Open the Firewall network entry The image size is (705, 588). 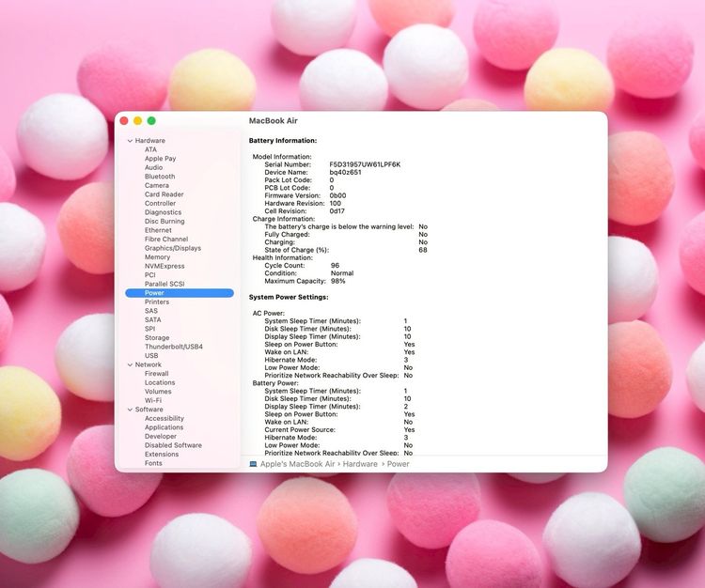[156, 374]
